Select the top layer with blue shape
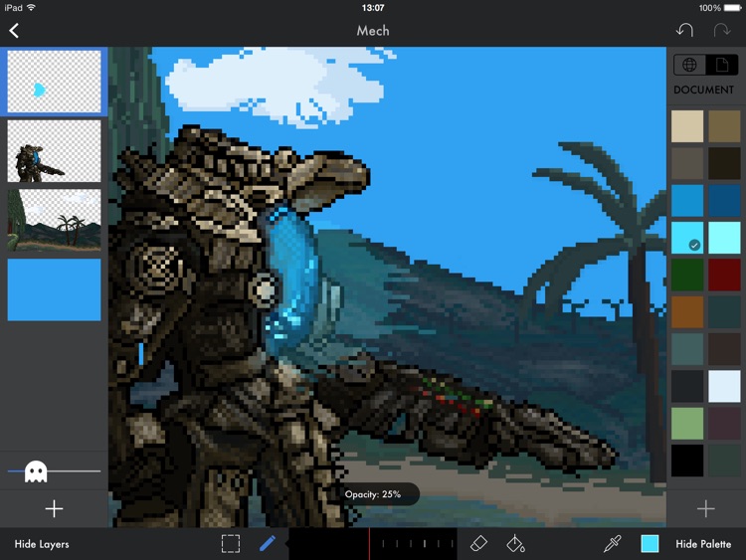The width and height of the screenshot is (746, 560). click(x=55, y=82)
